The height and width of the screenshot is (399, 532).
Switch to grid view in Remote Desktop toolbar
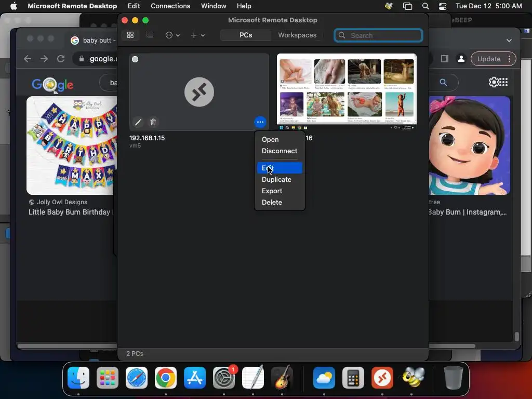[130, 35]
